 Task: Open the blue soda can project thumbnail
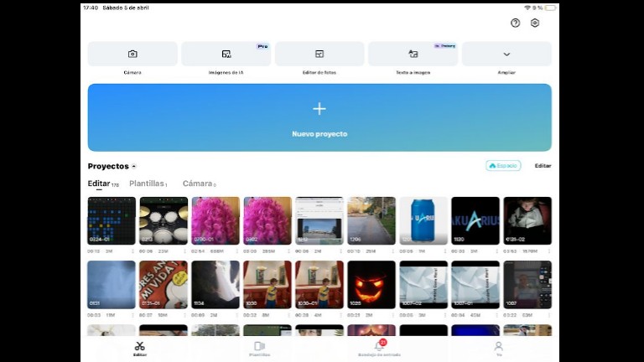pyautogui.click(x=423, y=220)
